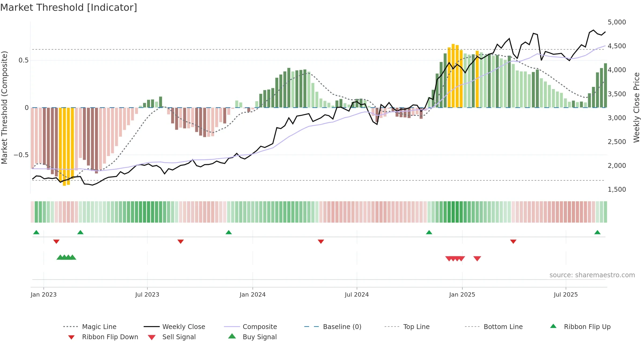Click the 4,000 price axis label
Viewport: 644px width, 362px height.
(x=617, y=70)
